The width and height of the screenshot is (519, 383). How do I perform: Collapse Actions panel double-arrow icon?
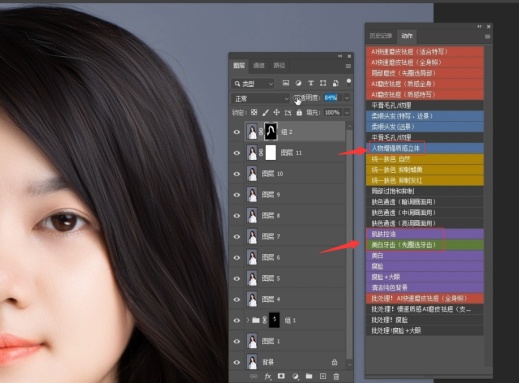tap(479, 26)
